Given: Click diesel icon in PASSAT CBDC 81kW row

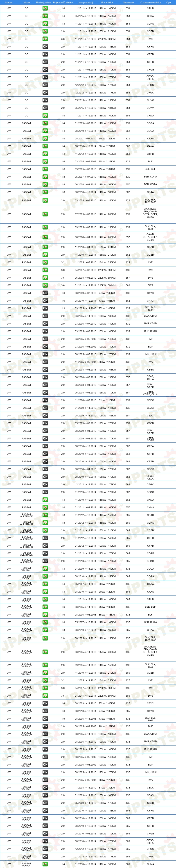Looking at the screenshot, I should point(45,400).
